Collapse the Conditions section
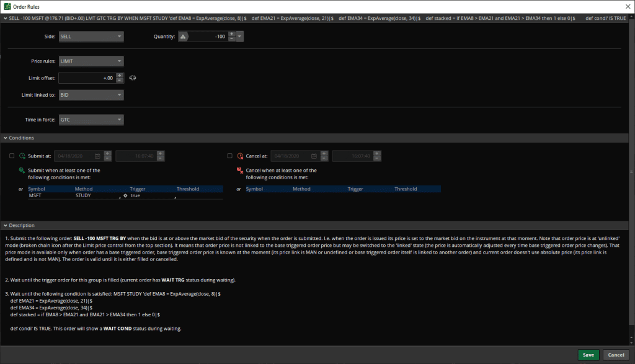 6,138
